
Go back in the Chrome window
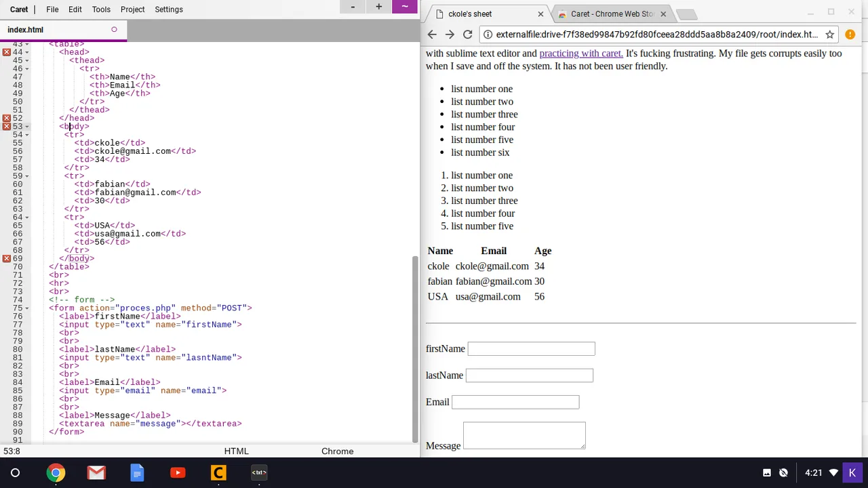point(432,35)
